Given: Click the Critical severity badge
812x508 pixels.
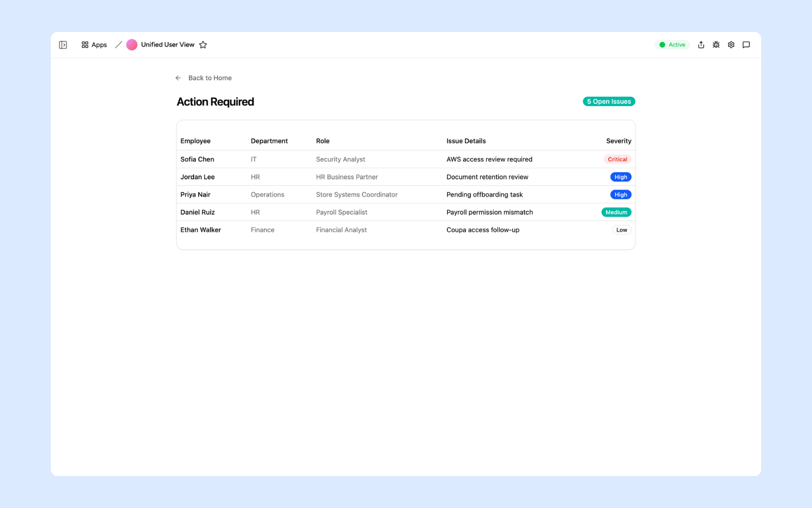Looking at the screenshot, I should click(617, 159).
